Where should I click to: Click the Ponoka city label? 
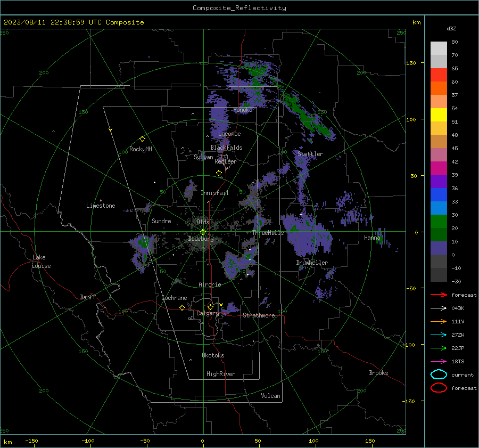tap(243, 110)
